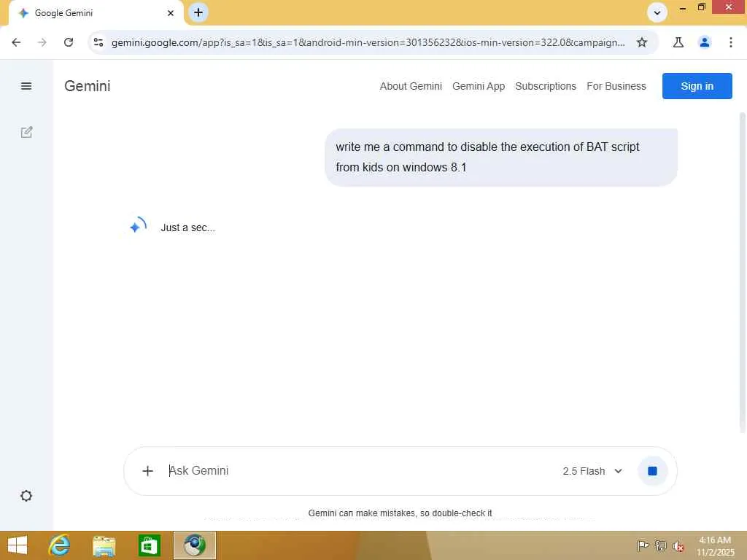Click the Sign in button

697,86
